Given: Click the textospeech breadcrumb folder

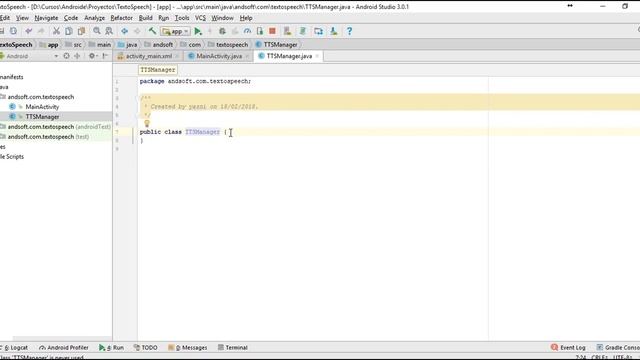Looking at the screenshot, I should point(228,44).
